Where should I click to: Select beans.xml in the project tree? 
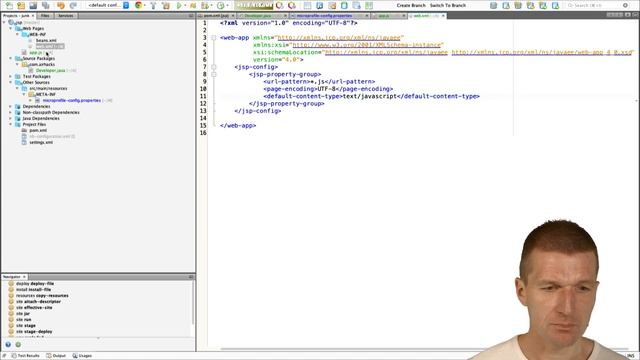pos(46,40)
